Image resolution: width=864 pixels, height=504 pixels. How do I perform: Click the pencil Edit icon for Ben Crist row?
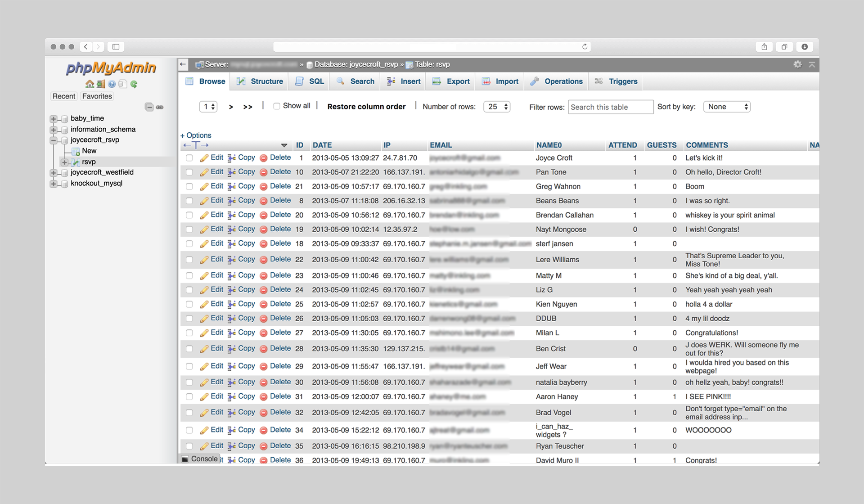click(x=204, y=349)
